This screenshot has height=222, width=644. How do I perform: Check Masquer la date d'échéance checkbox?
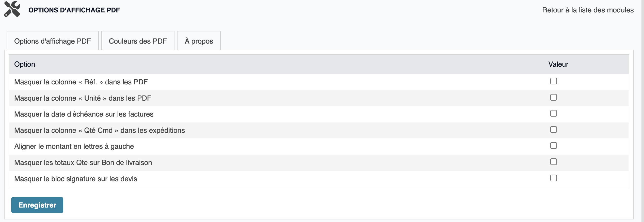(x=554, y=113)
